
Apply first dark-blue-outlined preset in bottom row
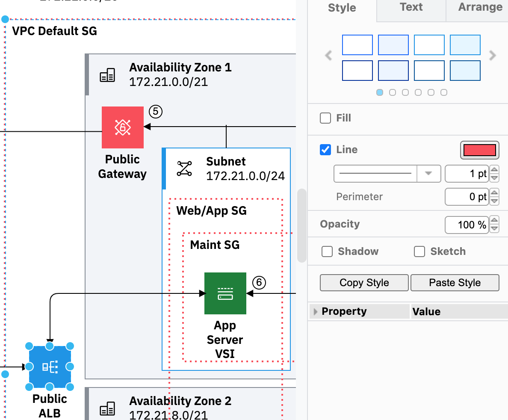(x=357, y=70)
